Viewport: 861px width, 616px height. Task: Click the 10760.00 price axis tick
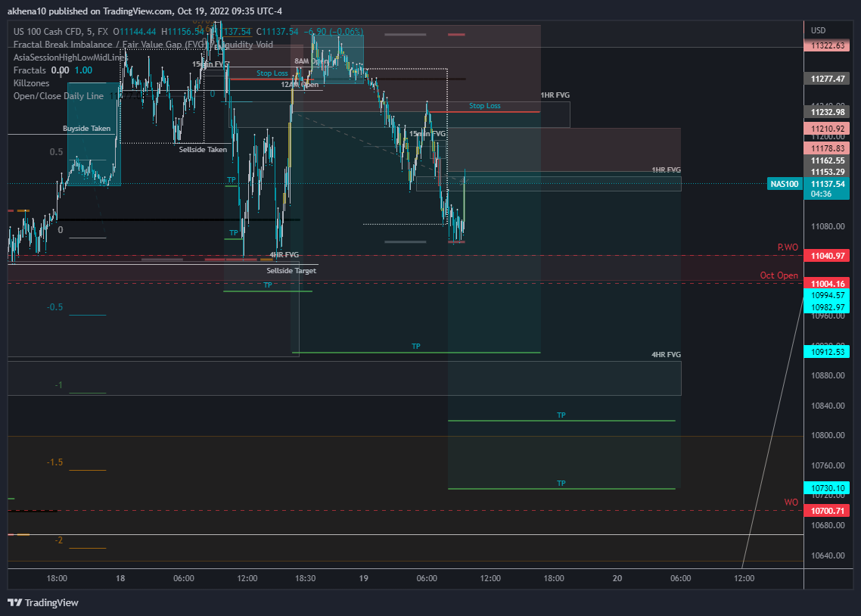tap(828, 465)
